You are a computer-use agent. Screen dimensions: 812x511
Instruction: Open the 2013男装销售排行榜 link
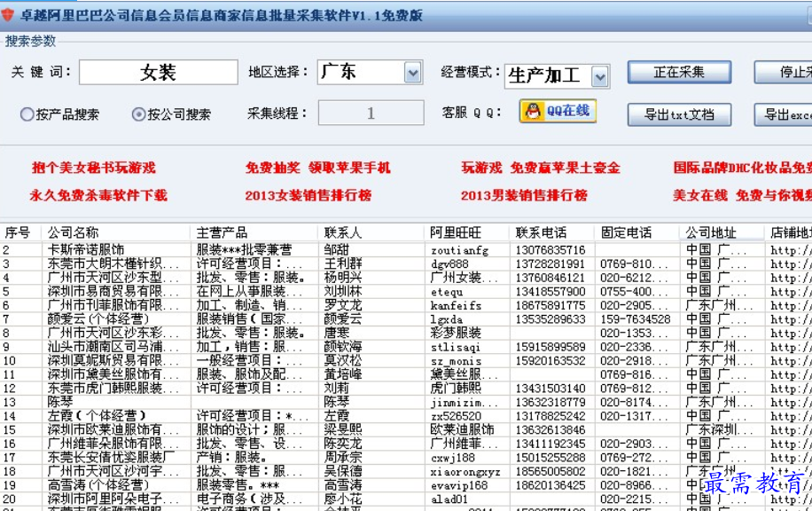[x=524, y=195]
